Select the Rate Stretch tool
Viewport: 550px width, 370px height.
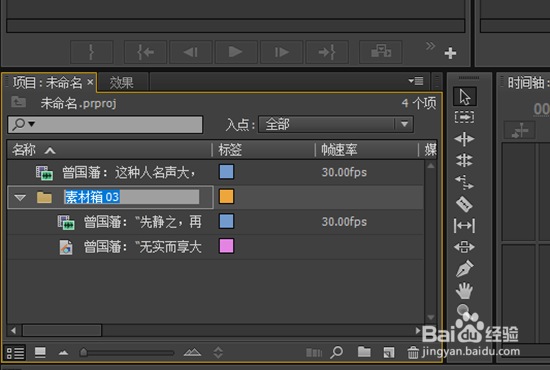point(464,182)
